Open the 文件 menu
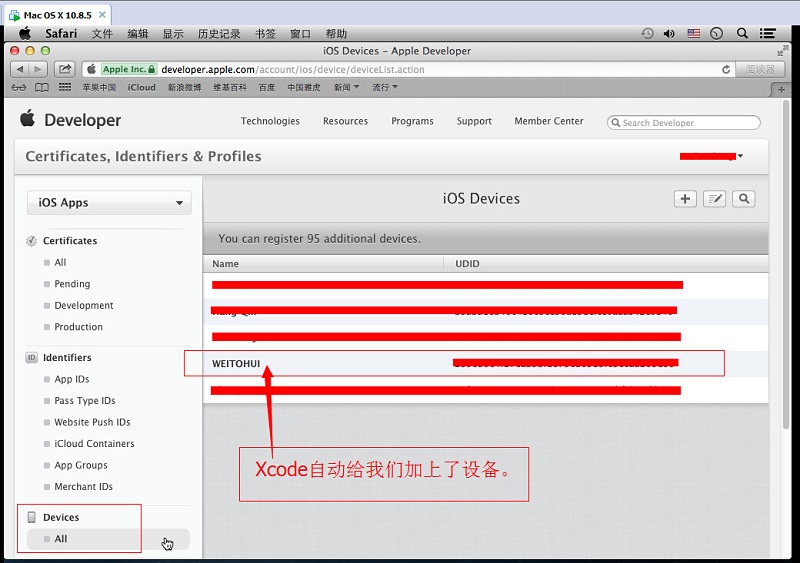This screenshot has height=563, width=800. click(102, 34)
